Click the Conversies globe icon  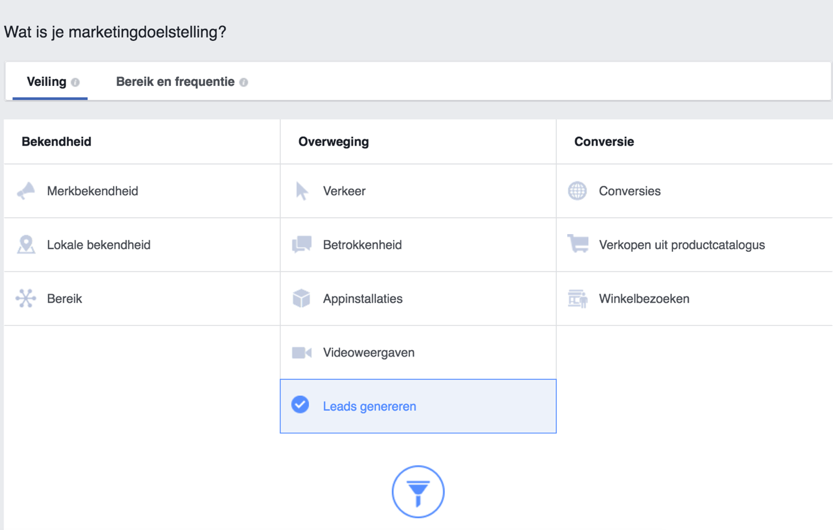click(577, 191)
